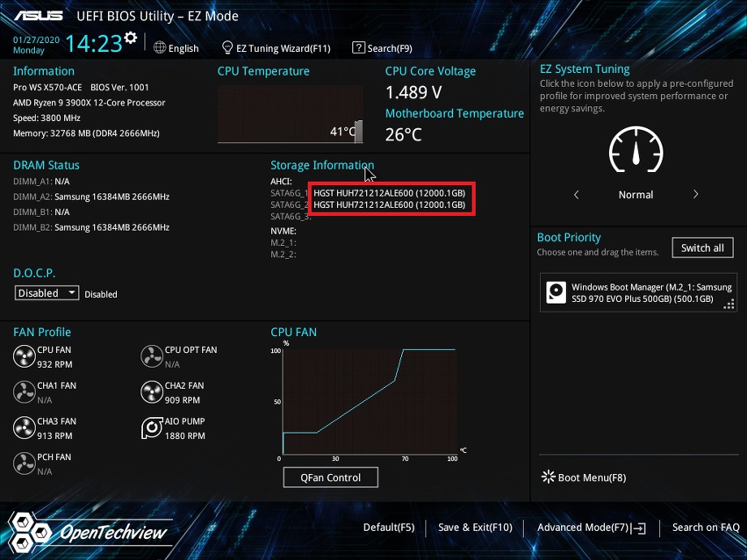Click the DIMM_A1 N/A entry
Viewport: 747px width, 560px height.
coord(41,182)
